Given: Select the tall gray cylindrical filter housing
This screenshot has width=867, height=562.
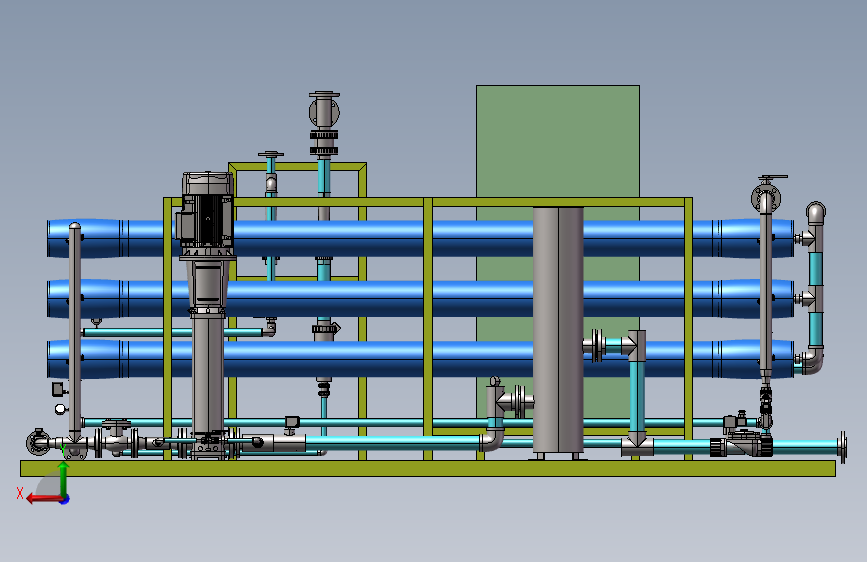Looking at the screenshot, I should 558,330.
